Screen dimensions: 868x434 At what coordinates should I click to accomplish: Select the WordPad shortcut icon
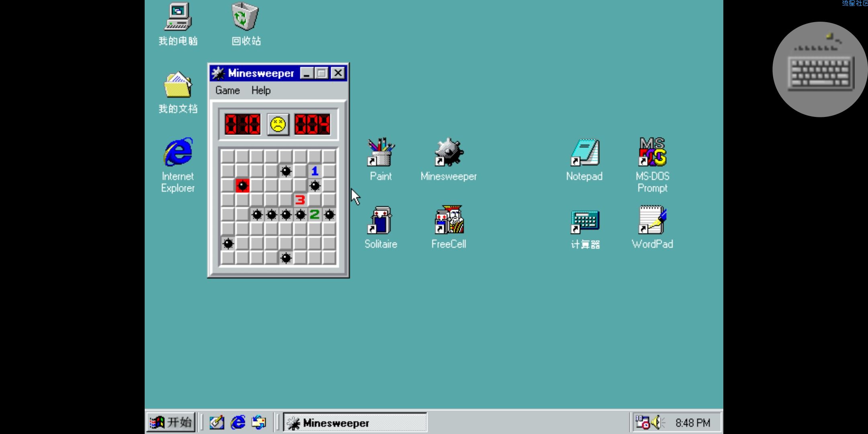click(652, 227)
